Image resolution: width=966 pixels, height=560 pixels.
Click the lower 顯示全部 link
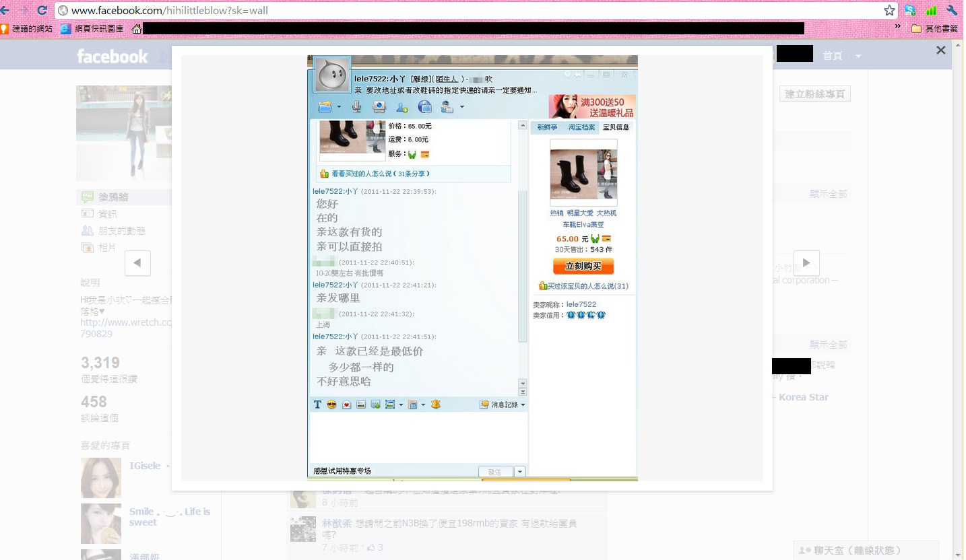829,345
